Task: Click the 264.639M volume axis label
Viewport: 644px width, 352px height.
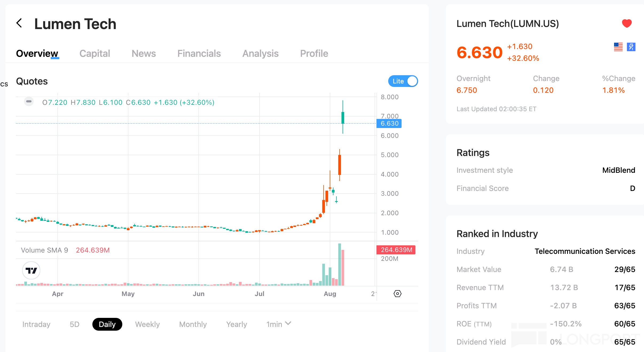Action: click(x=396, y=250)
